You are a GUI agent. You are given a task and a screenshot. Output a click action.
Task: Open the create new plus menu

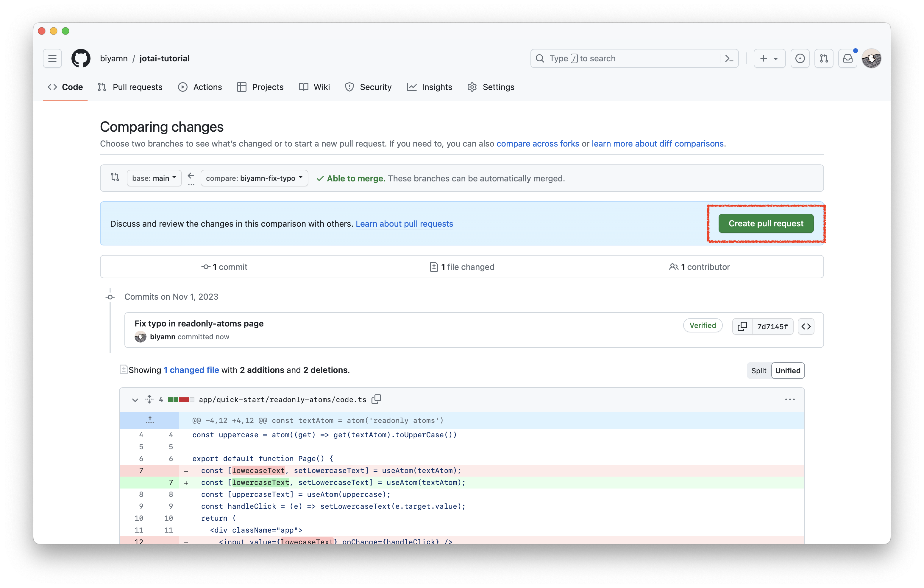pos(770,58)
